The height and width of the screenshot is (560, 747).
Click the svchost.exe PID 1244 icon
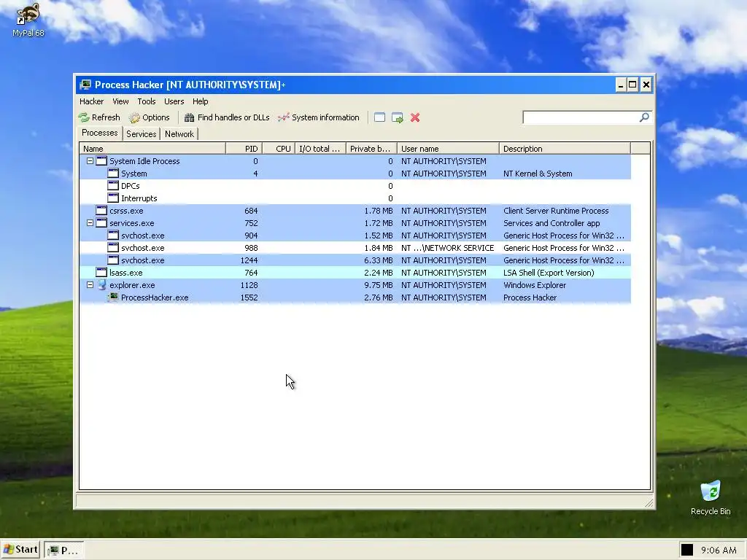pyautogui.click(x=113, y=260)
